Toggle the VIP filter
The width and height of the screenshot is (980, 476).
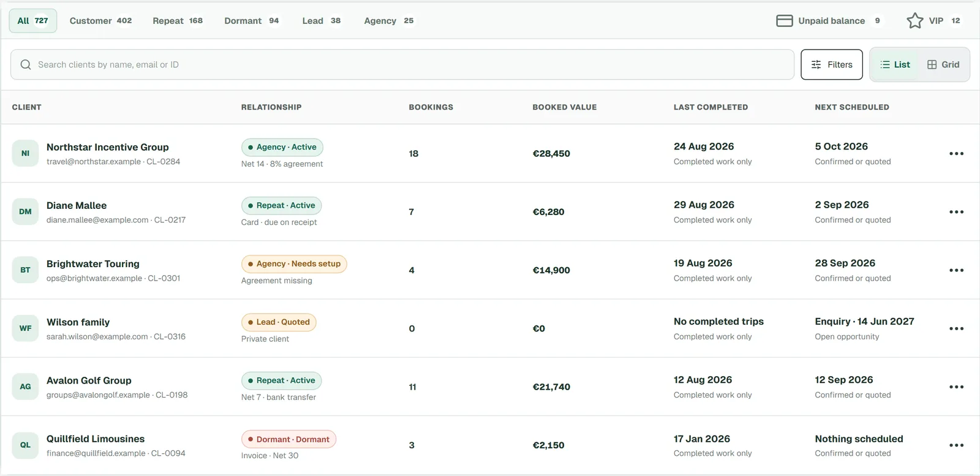pos(935,21)
